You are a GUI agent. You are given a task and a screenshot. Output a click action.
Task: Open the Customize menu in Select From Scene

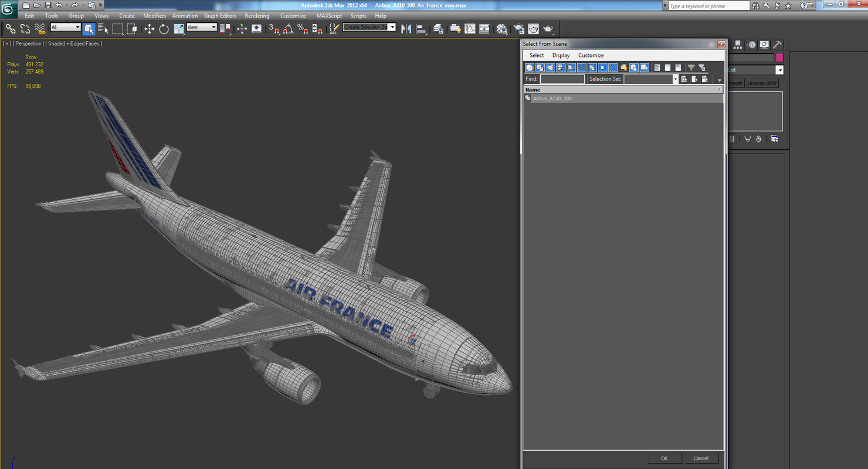[591, 55]
